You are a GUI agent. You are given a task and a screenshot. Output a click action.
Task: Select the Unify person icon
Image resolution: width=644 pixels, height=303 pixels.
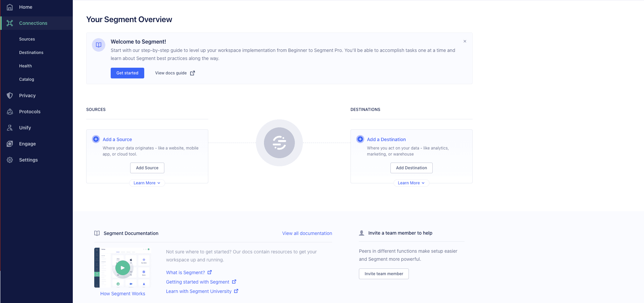coord(10,128)
